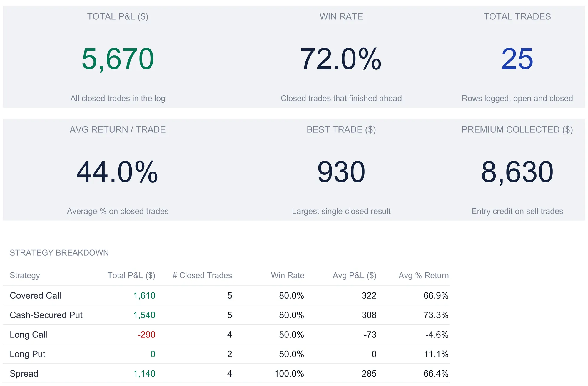Click 'Average % on closed trades' caption
Image resolution: width=588 pixels, height=386 pixels.
(x=118, y=211)
